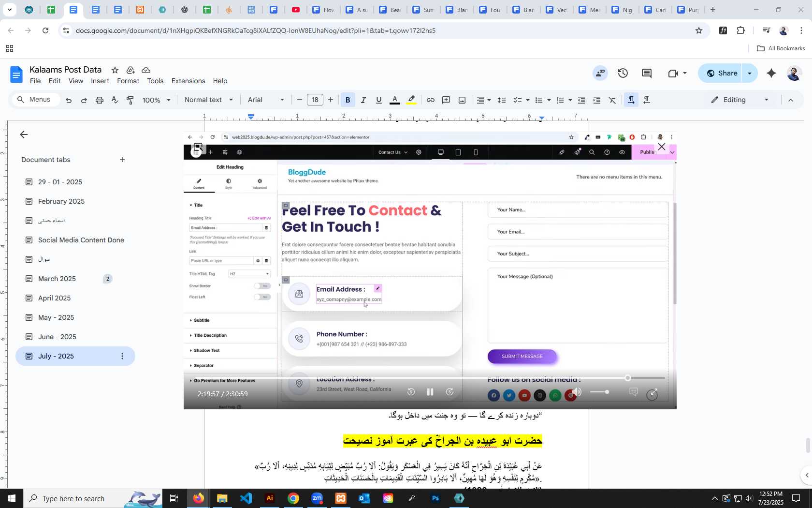The height and width of the screenshot is (508, 812).
Task: Click the font size field showing 18
Action: [x=315, y=100]
